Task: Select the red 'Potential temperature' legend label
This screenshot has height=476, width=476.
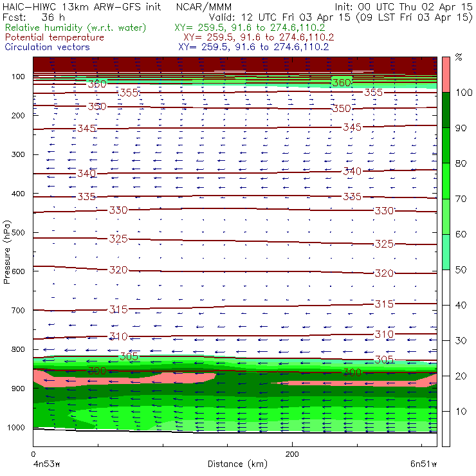Action: click(x=55, y=37)
